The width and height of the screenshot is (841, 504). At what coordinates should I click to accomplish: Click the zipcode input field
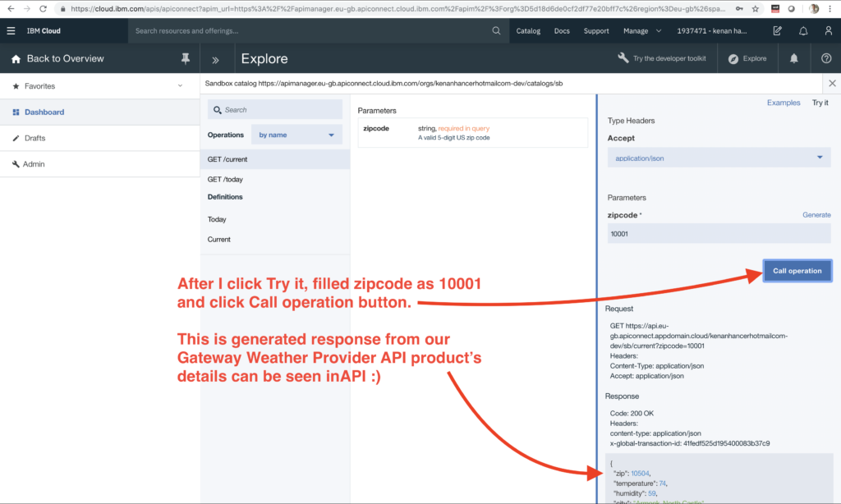pyautogui.click(x=719, y=234)
